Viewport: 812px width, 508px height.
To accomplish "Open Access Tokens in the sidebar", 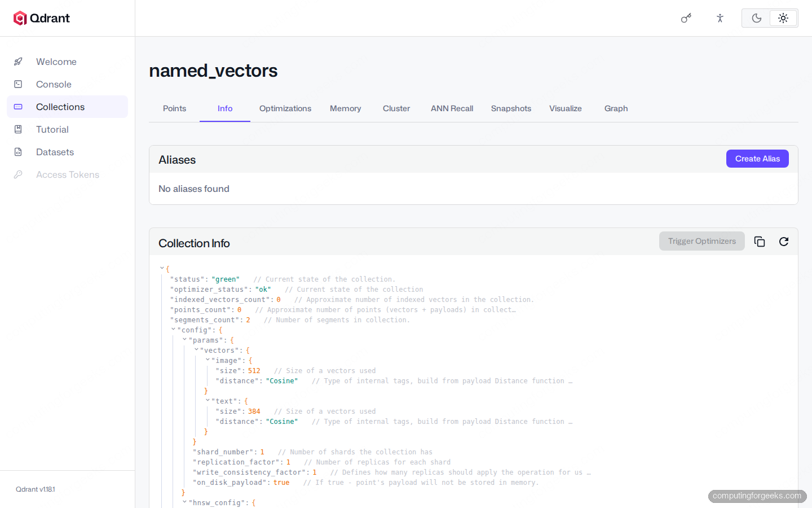I will point(67,174).
